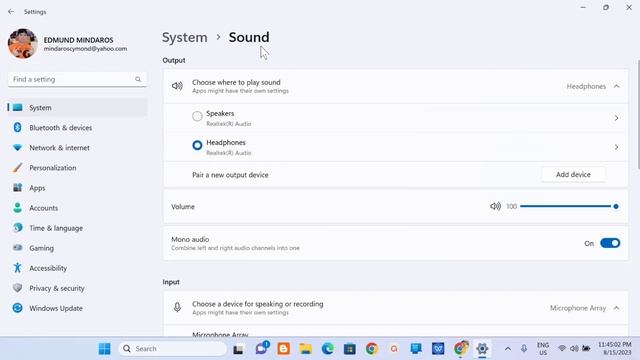This screenshot has height=360, width=640.
Task: Go to Accessibility settings
Action: 78,268
